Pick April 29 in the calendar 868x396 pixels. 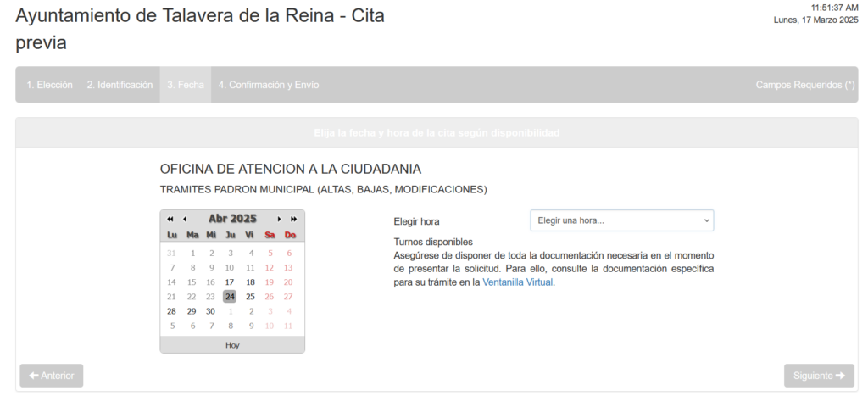click(x=192, y=311)
